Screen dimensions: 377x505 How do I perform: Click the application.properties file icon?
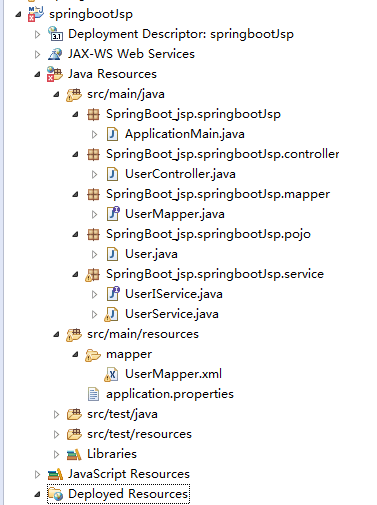tap(93, 394)
